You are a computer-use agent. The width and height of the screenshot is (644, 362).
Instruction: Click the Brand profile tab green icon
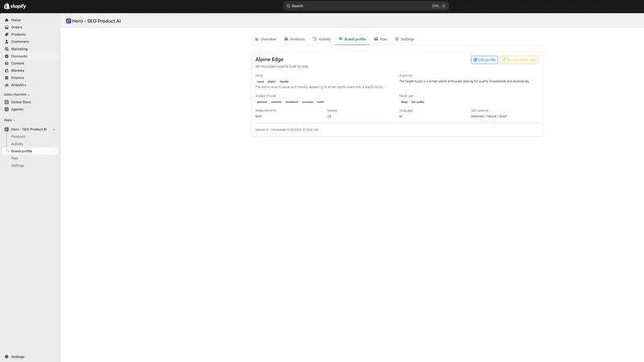point(341,39)
